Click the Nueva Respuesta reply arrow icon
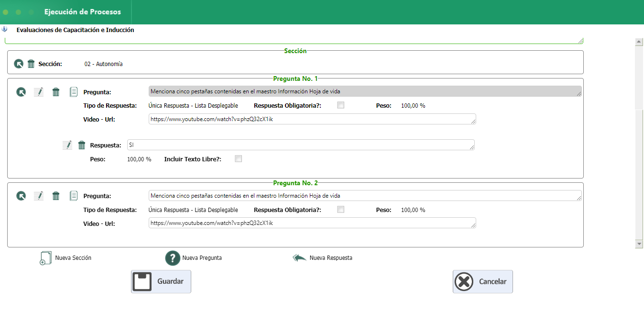 [299, 258]
